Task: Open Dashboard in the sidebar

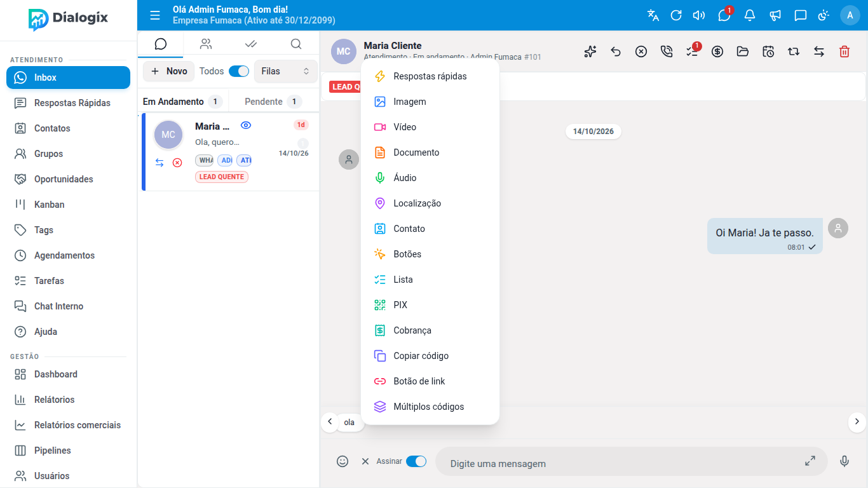Action: 68,374
